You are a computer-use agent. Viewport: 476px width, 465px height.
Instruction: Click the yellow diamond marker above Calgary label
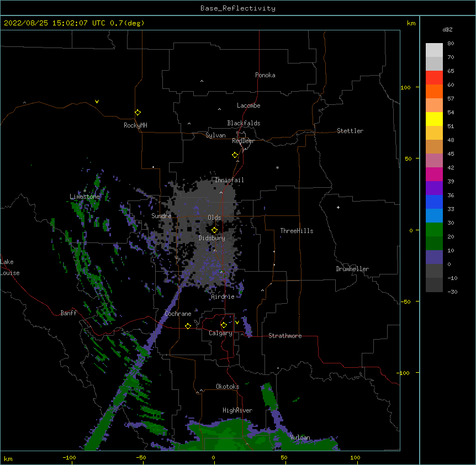point(224,325)
